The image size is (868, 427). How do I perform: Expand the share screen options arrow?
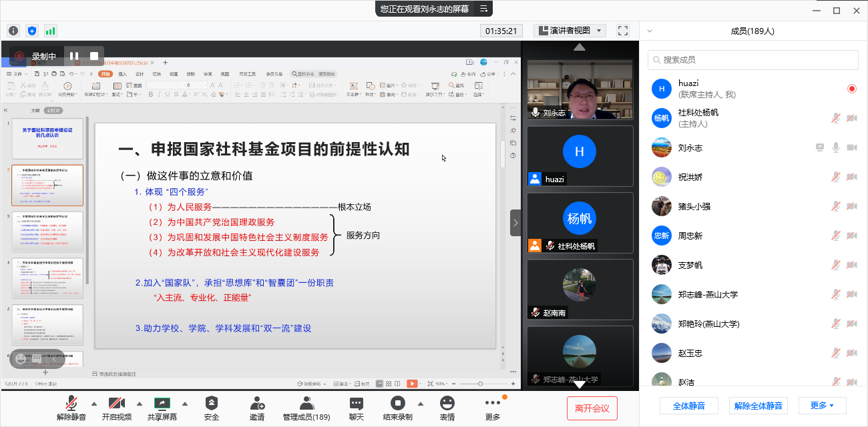click(x=185, y=404)
